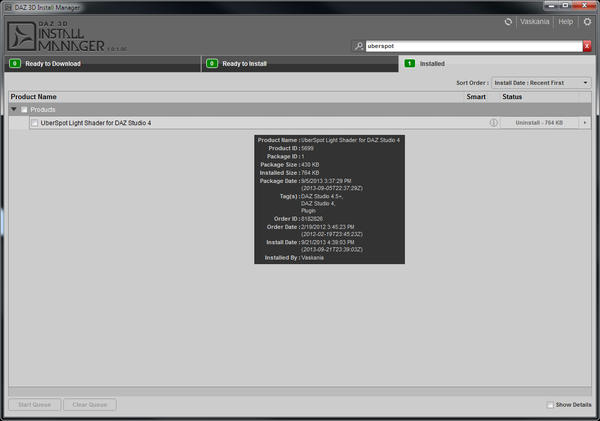The height and width of the screenshot is (421, 600).
Task: Maximize the Install Manager window
Action: pos(565,5)
